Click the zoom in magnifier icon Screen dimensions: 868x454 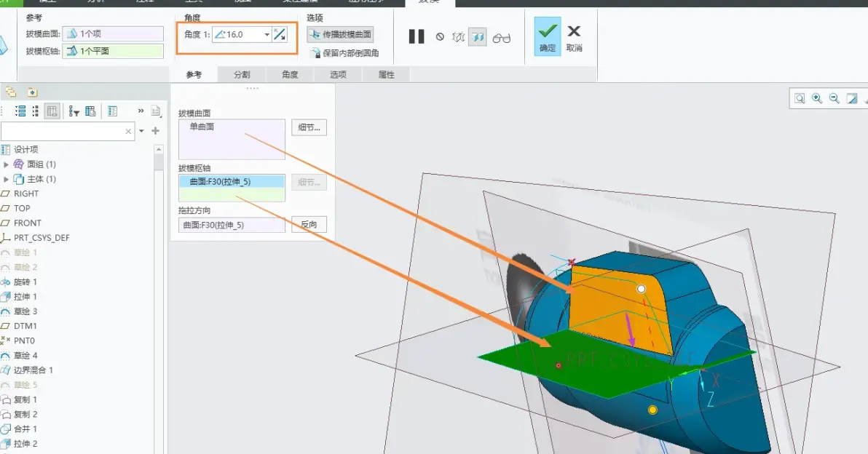click(817, 98)
